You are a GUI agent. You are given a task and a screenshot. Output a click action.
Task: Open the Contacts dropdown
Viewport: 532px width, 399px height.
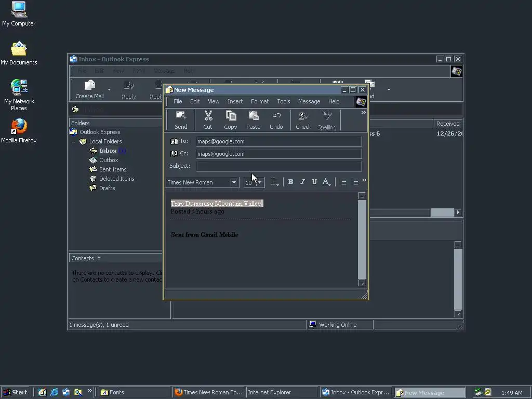tap(86, 258)
